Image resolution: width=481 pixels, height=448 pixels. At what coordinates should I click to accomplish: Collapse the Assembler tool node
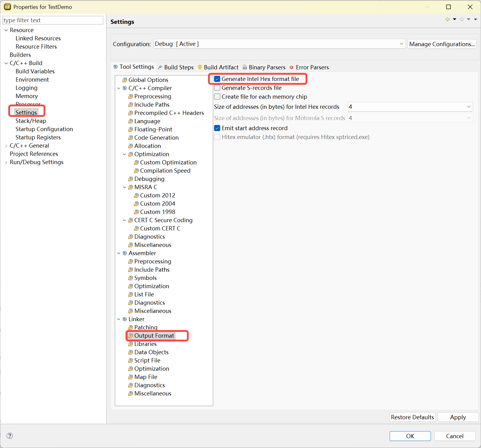[119, 253]
